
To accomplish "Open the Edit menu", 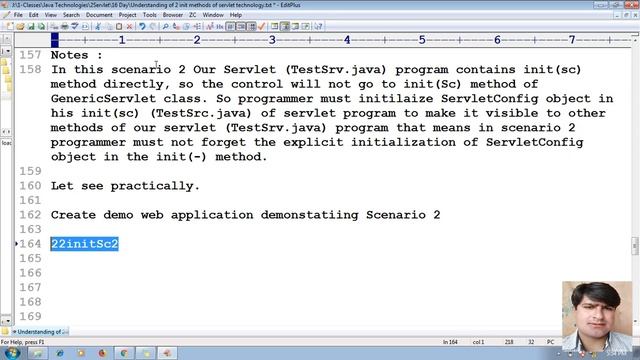I will [33, 15].
